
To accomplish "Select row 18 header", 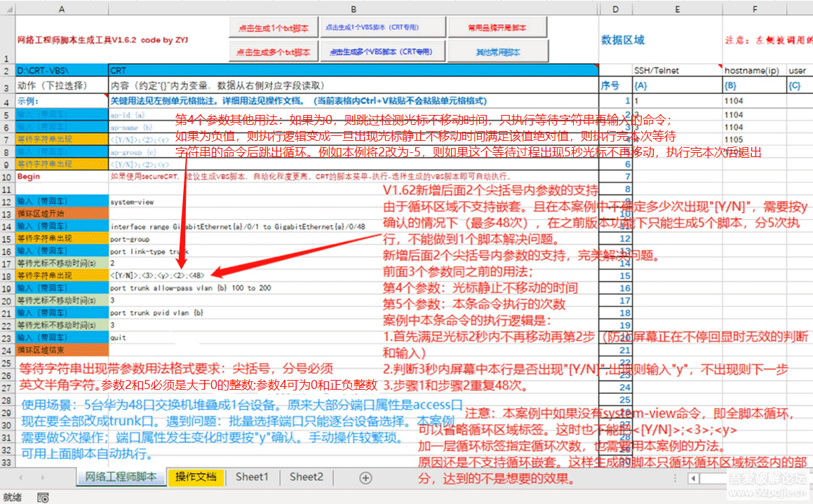I will coord(7,275).
